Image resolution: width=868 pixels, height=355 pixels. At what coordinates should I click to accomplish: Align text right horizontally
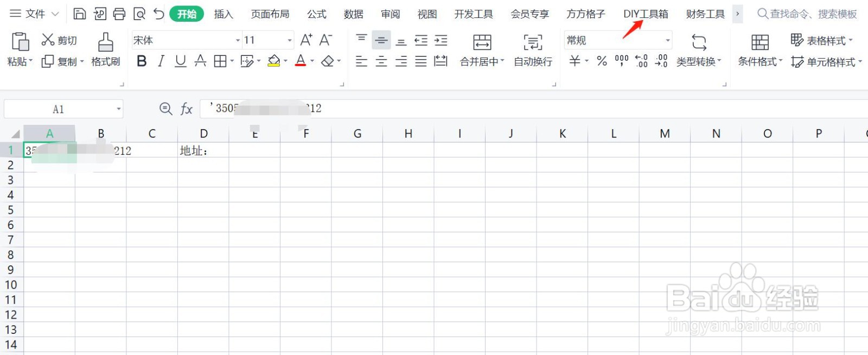pos(401,61)
